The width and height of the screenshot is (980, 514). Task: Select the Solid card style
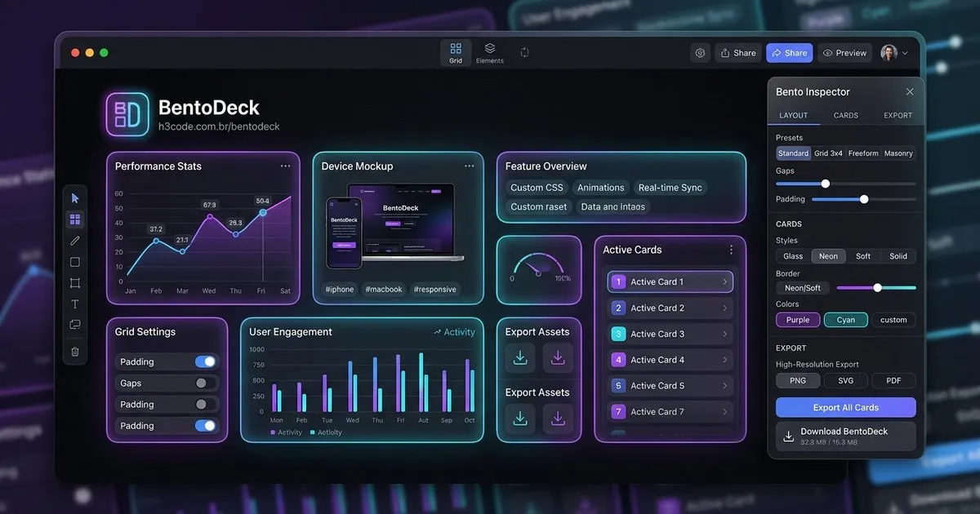pyautogui.click(x=898, y=256)
